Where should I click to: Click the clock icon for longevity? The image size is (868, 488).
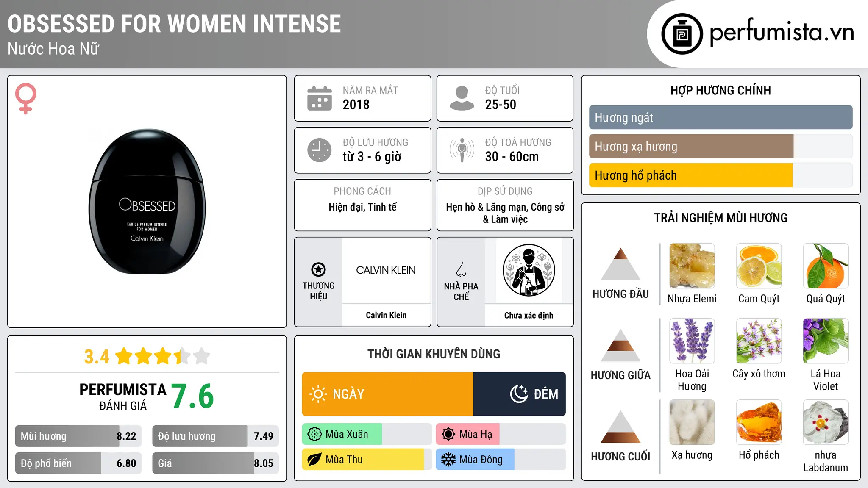point(320,150)
